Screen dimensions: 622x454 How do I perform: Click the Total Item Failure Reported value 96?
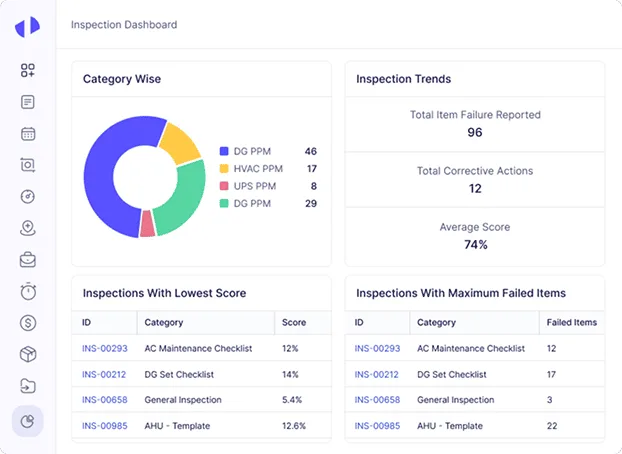point(475,132)
